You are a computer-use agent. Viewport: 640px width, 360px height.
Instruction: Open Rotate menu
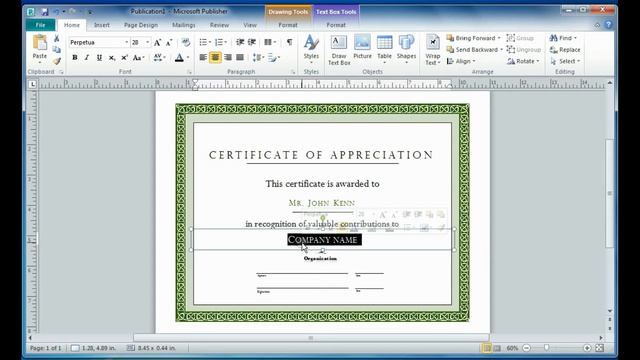coord(523,61)
